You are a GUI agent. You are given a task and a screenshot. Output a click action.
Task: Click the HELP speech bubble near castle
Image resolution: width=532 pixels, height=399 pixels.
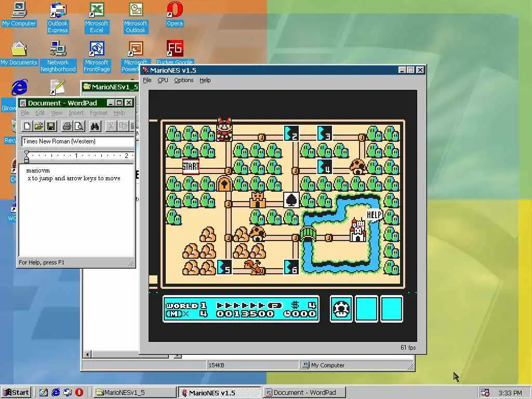point(375,215)
